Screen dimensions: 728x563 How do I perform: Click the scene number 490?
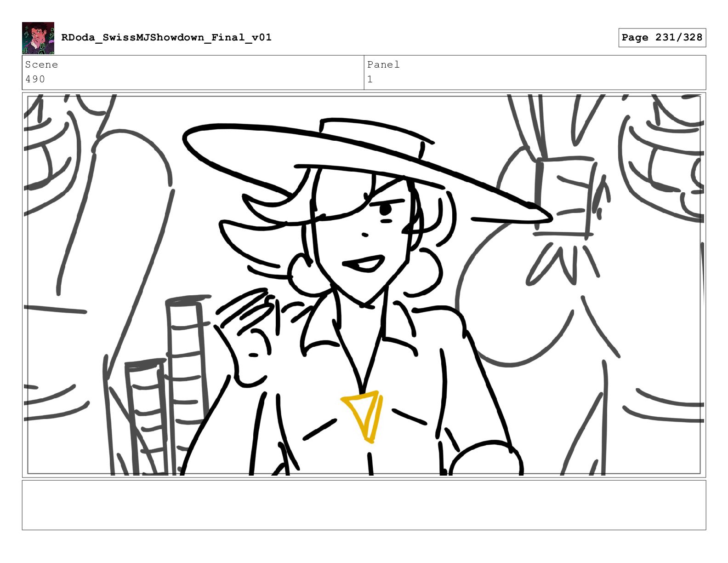35,79
